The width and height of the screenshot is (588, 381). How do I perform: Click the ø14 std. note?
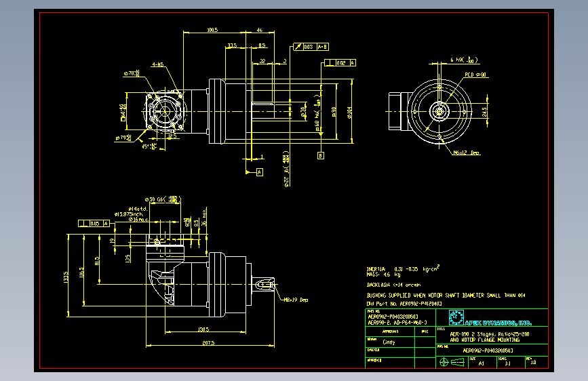point(138,209)
